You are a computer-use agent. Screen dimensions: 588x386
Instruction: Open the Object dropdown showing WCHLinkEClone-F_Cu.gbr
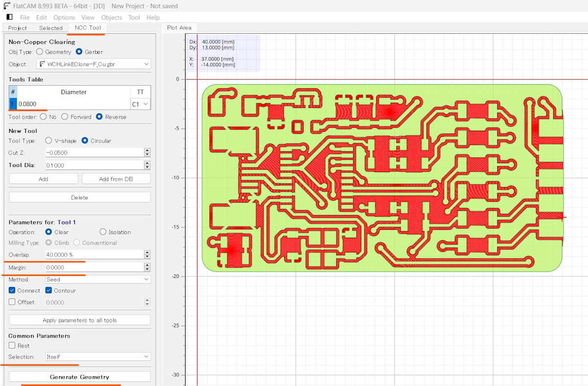coord(94,64)
